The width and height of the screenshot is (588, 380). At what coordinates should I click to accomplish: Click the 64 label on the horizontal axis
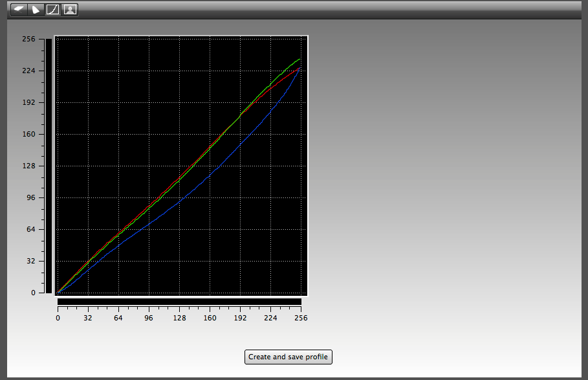118,318
